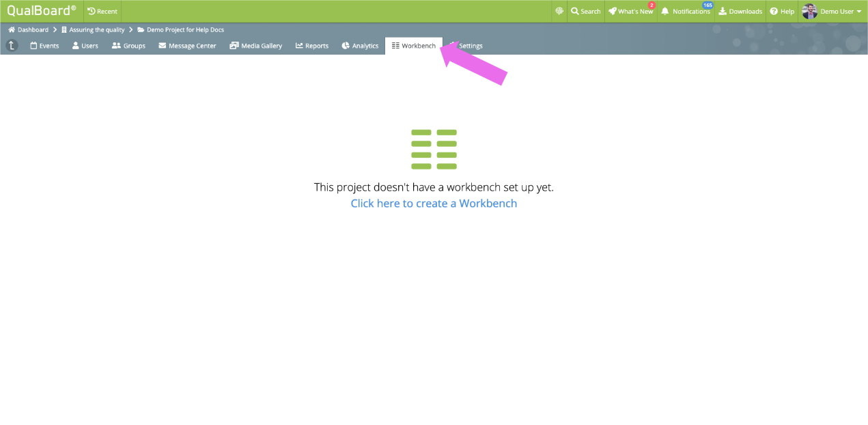Open Assuring the quality breadcrumb
The height and width of the screenshot is (425, 868).
coord(93,30)
